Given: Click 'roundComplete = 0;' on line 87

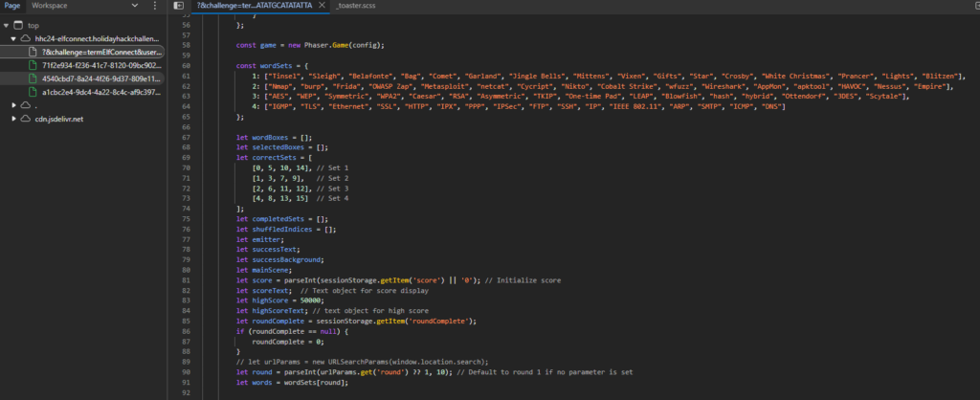Looking at the screenshot, I should click(x=287, y=342).
